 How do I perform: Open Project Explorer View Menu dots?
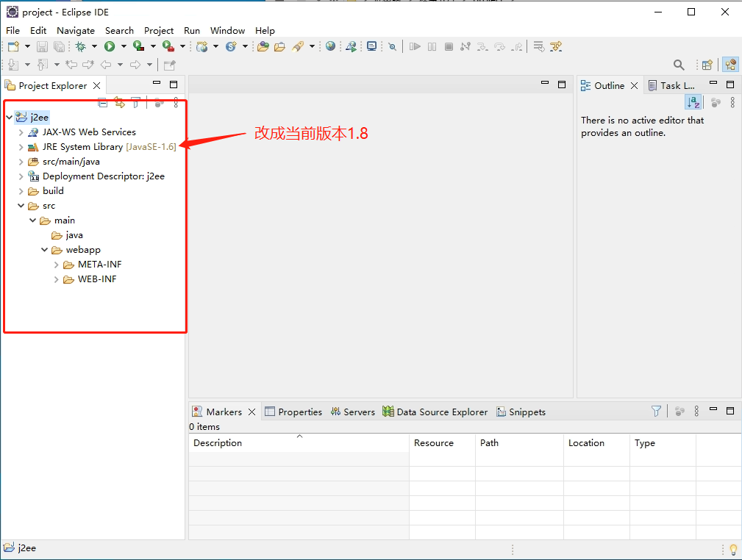coord(176,101)
